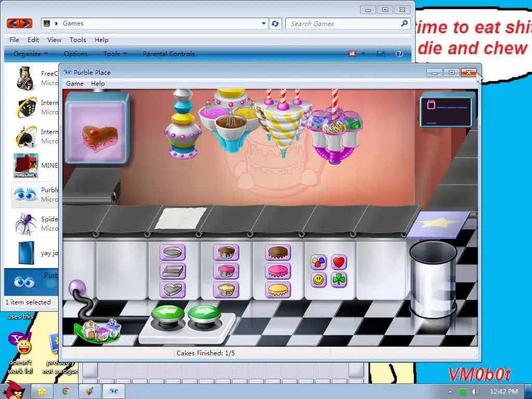Select the round cake pan shape
This screenshot has height=399, width=532.
coord(172,253)
